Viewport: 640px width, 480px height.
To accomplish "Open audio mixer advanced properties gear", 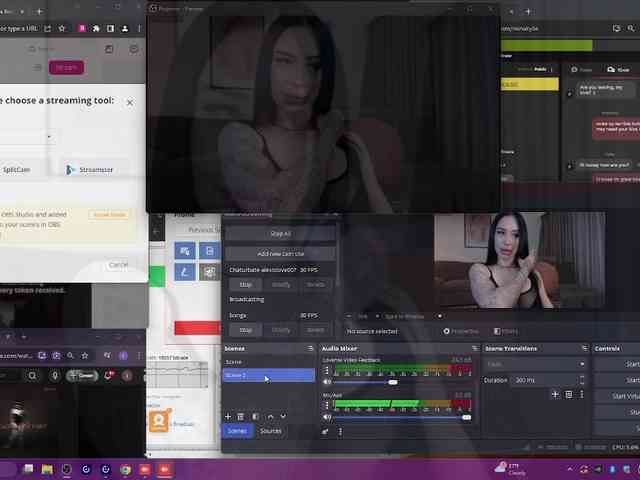I will click(326, 431).
